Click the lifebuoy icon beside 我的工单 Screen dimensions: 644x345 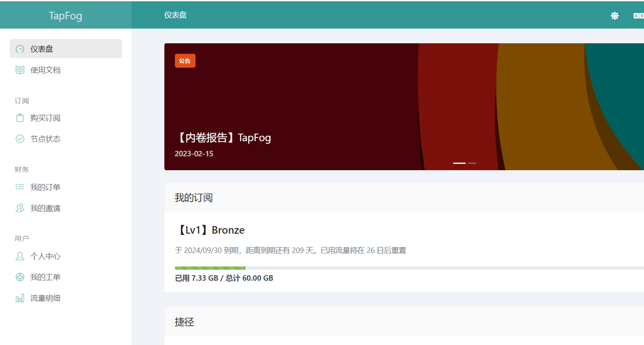click(x=20, y=277)
